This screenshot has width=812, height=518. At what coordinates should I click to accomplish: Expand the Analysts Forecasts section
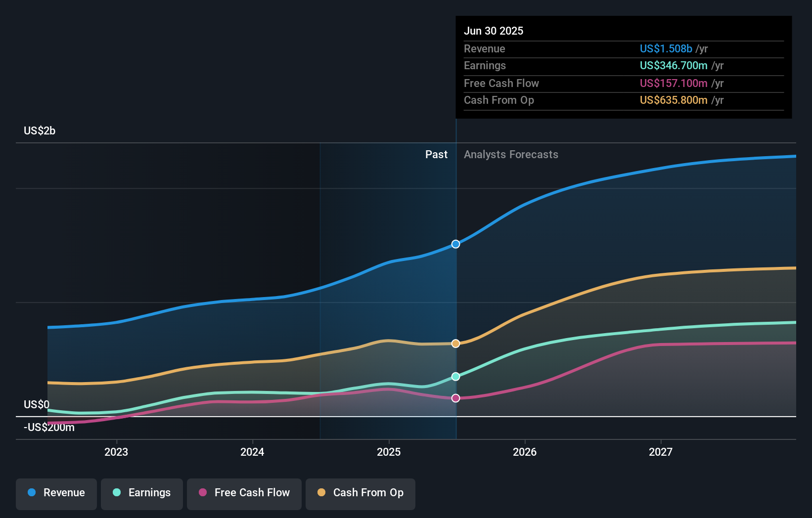[511, 154]
